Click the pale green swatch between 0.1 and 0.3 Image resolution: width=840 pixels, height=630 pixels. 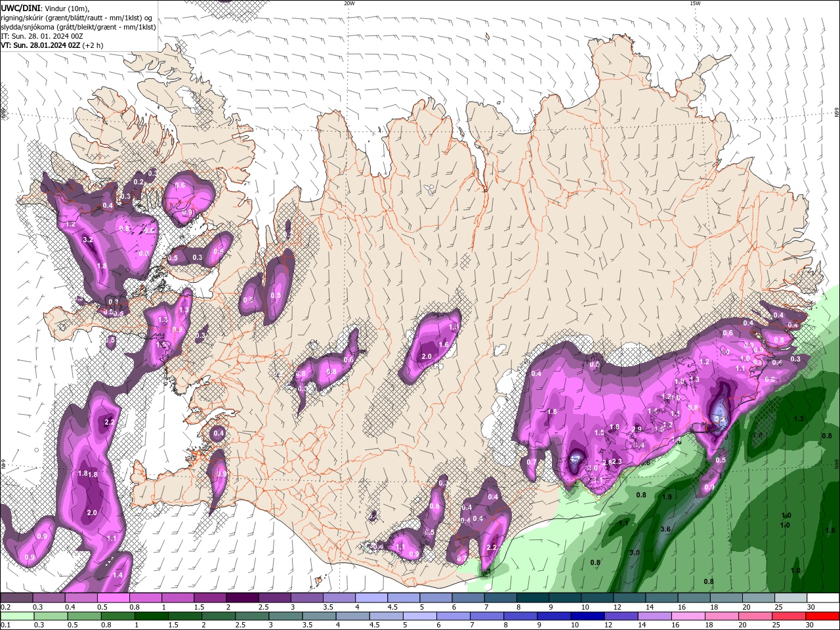click(x=16, y=616)
